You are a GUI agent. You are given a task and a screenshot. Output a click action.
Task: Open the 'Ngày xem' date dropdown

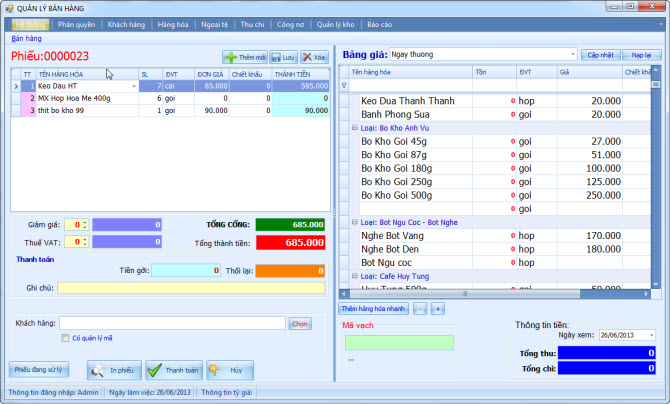[x=651, y=335]
